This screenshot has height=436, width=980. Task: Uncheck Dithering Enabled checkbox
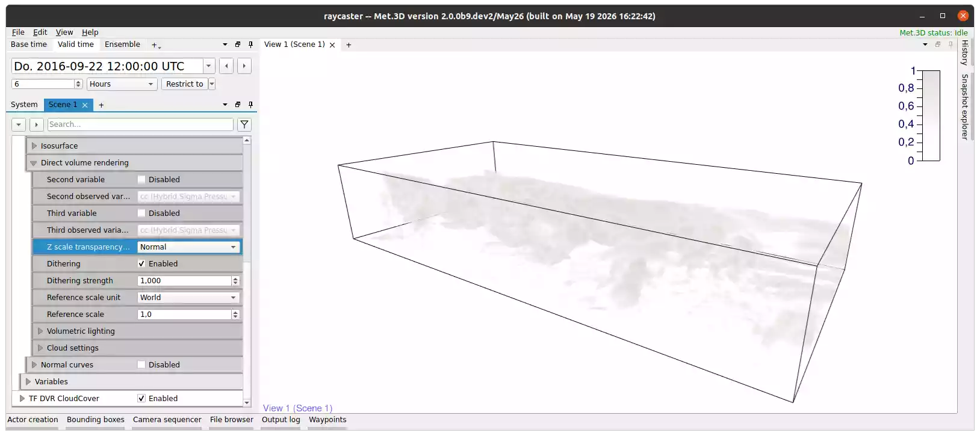pos(141,264)
